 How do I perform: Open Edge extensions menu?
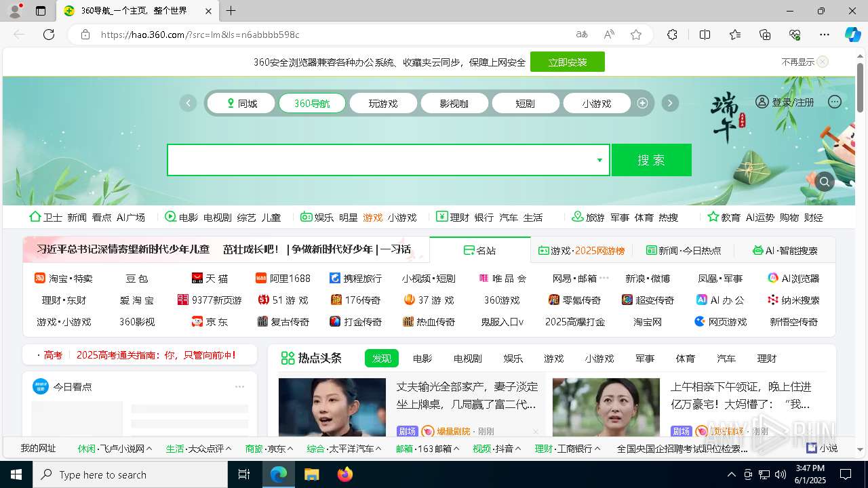coord(672,35)
